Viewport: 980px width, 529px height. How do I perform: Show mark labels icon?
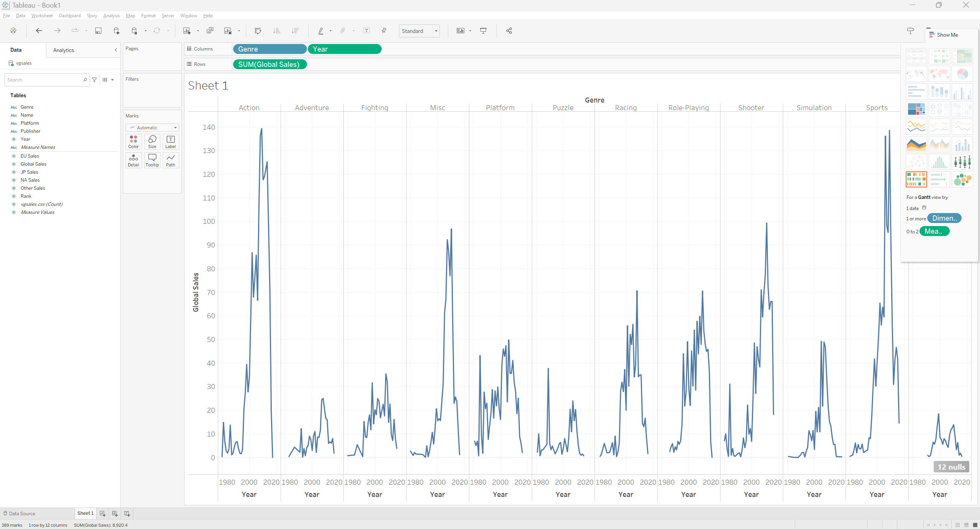click(x=366, y=31)
